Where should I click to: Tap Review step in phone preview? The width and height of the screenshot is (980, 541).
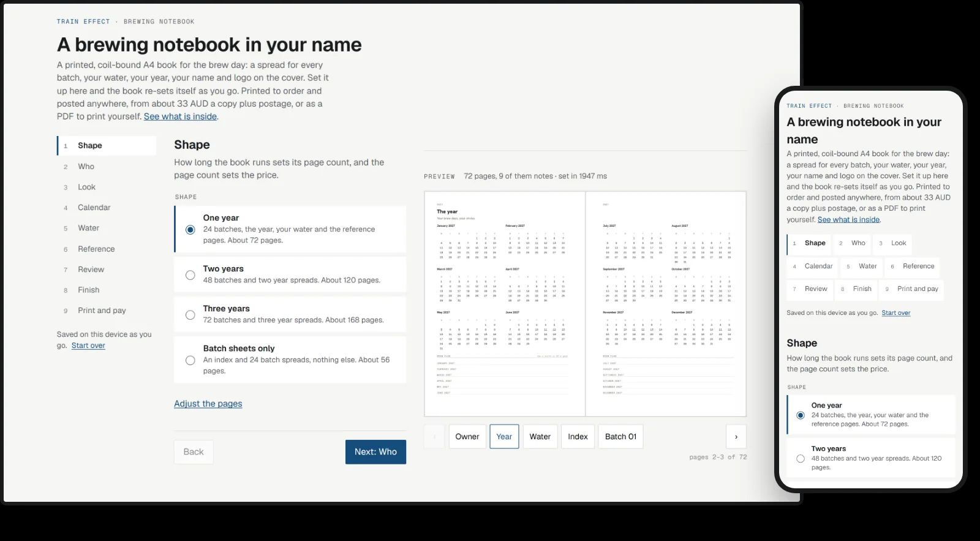tap(810, 289)
